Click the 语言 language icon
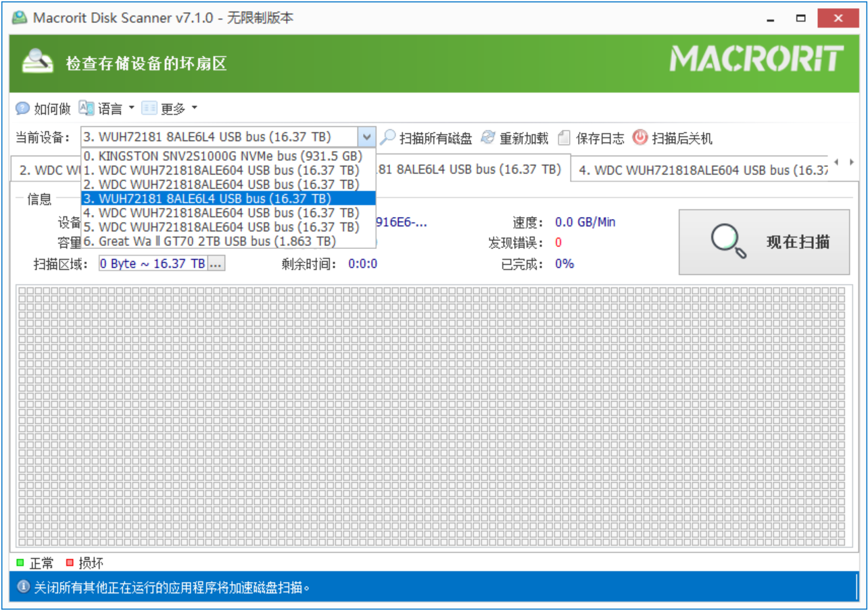This screenshot has height=611, width=868. tap(86, 107)
